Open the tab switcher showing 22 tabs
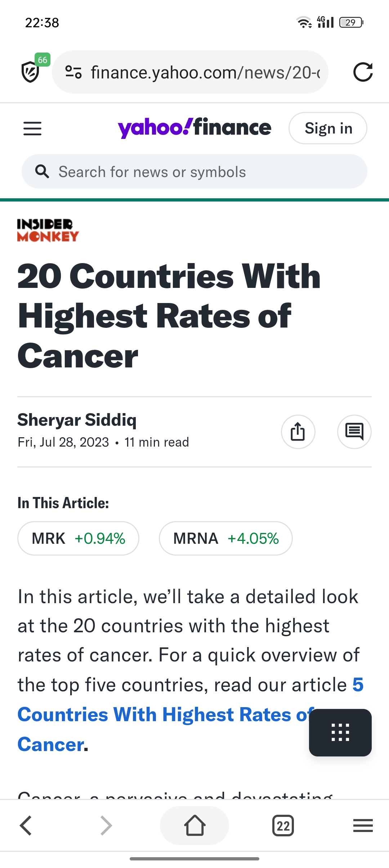 [x=283, y=825]
